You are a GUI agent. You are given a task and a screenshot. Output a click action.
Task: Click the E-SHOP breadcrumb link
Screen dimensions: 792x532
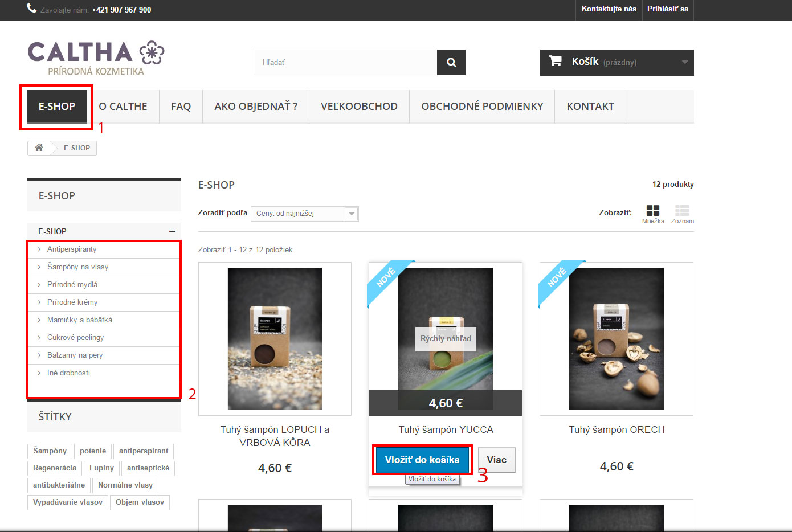[77, 148]
